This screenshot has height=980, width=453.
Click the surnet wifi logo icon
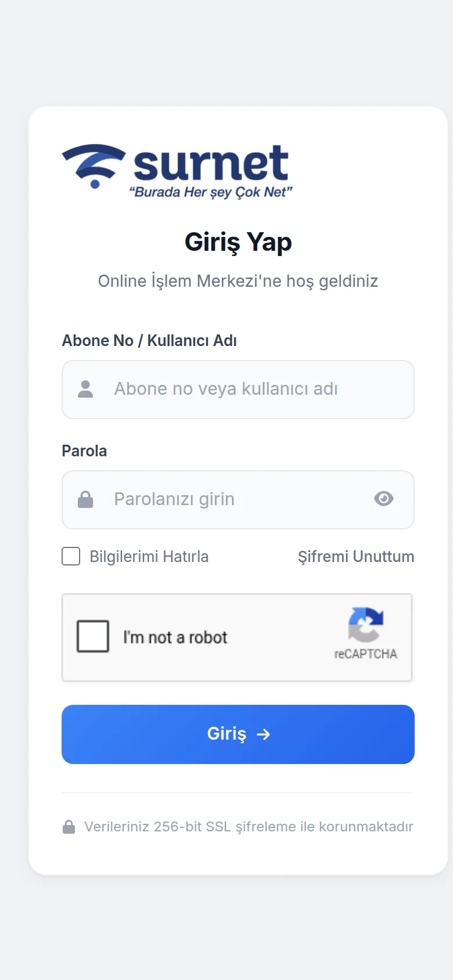94,166
